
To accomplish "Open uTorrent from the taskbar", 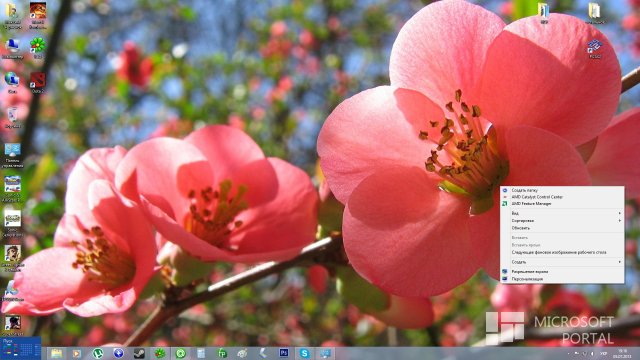I will (x=98, y=353).
